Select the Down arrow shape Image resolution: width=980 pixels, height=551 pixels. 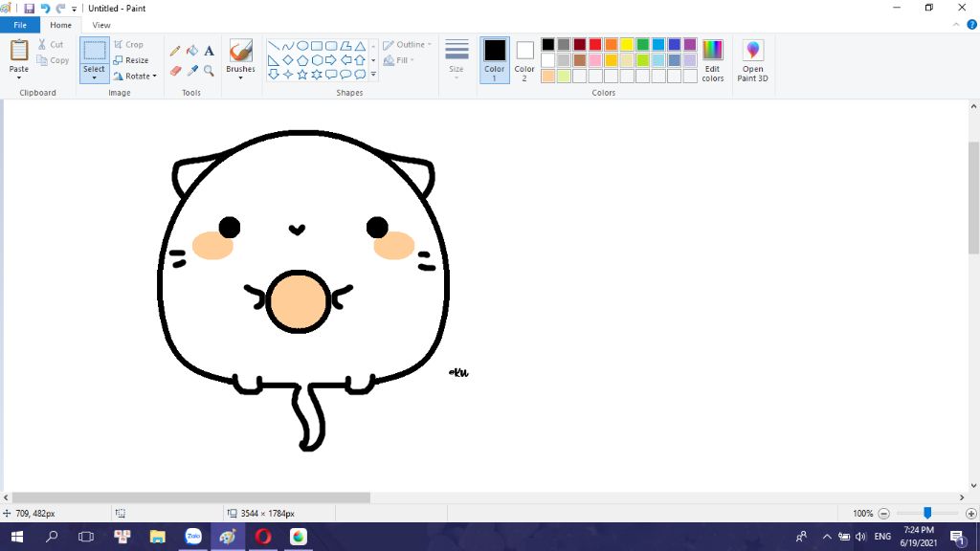click(x=273, y=75)
